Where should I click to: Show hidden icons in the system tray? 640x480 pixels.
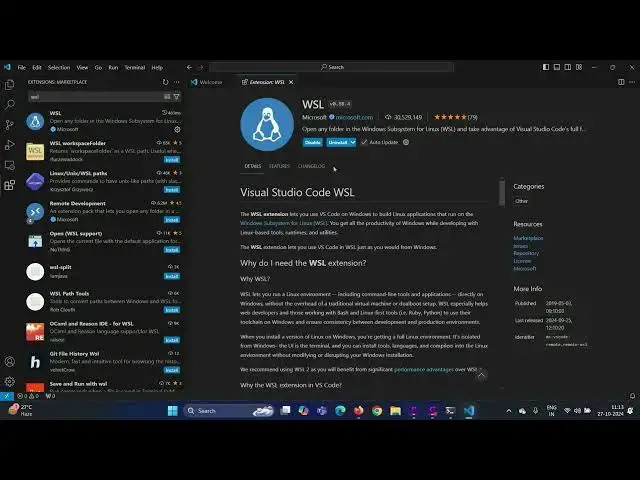pyautogui.click(x=509, y=411)
